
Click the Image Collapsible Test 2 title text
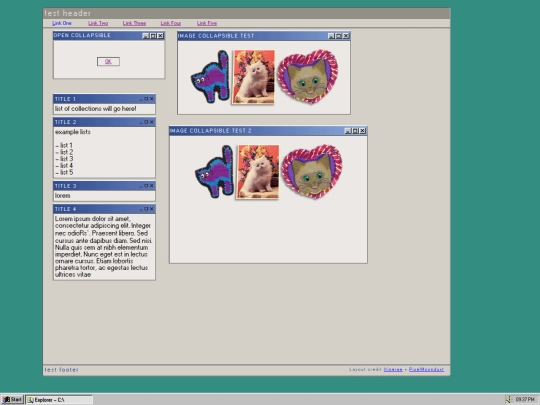[210, 131]
